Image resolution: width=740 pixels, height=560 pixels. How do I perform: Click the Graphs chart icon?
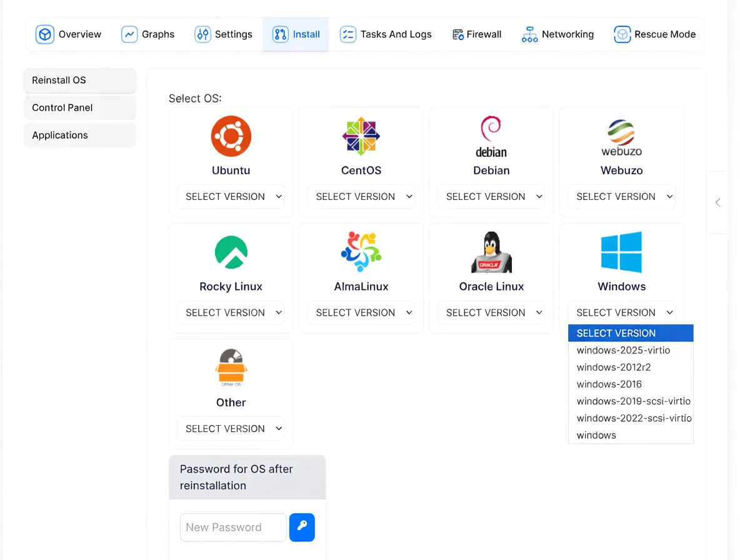click(129, 34)
